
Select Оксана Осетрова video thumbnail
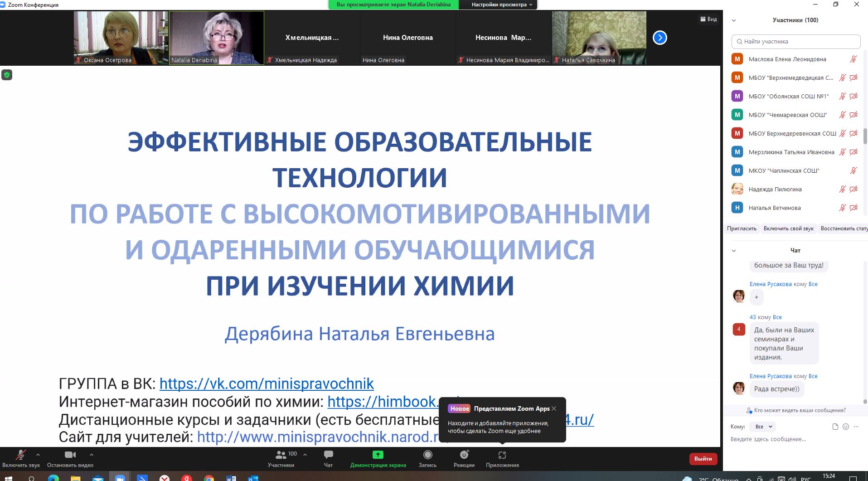pos(121,38)
